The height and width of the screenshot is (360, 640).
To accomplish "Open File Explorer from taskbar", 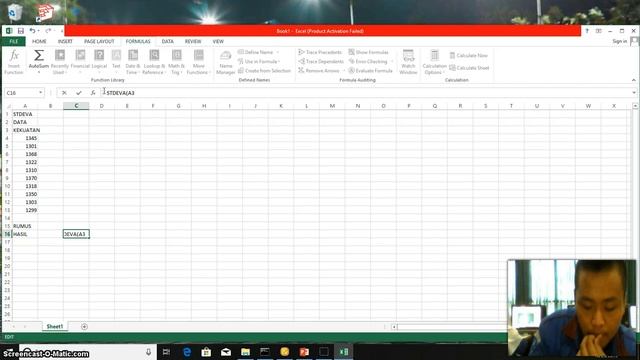I will (245, 352).
